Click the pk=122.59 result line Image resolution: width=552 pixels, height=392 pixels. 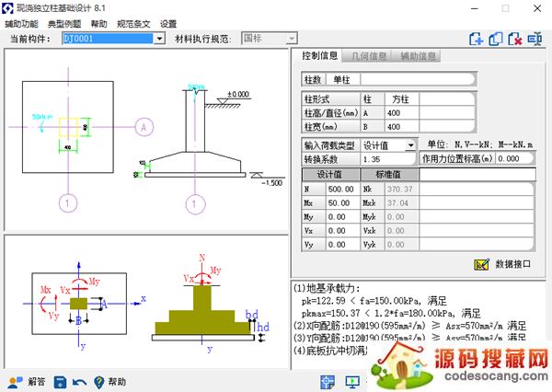pos(374,301)
